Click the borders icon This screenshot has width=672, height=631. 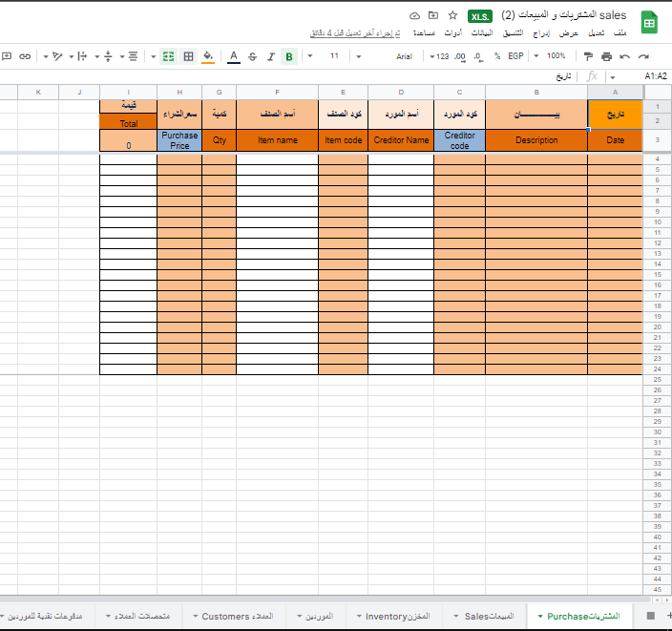tap(188, 56)
